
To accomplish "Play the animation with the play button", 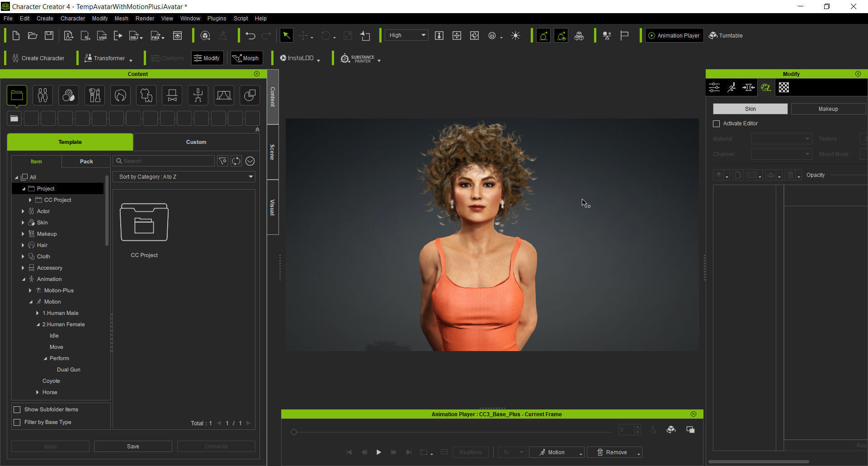I will point(379,452).
